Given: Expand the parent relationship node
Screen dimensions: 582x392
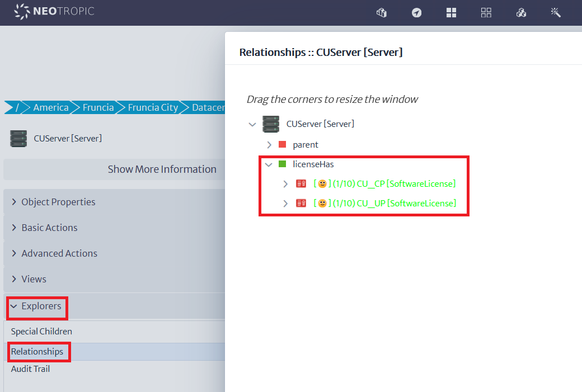Looking at the screenshot, I should [269, 145].
